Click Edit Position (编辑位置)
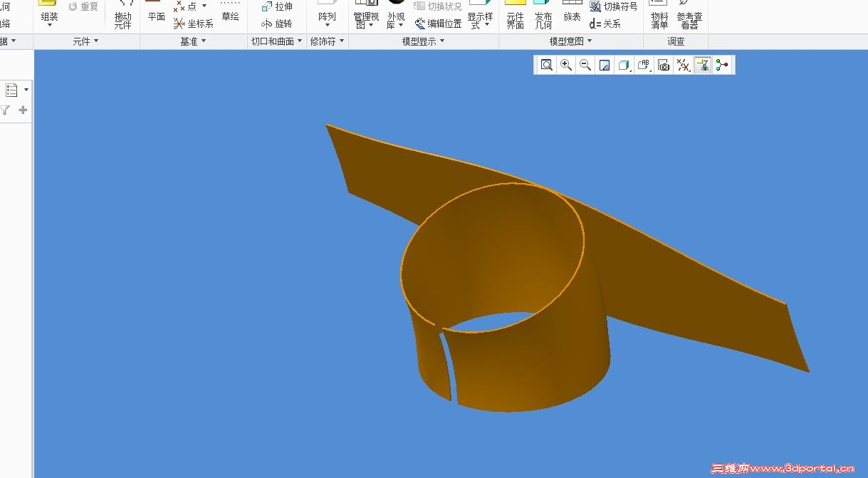 [x=438, y=24]
